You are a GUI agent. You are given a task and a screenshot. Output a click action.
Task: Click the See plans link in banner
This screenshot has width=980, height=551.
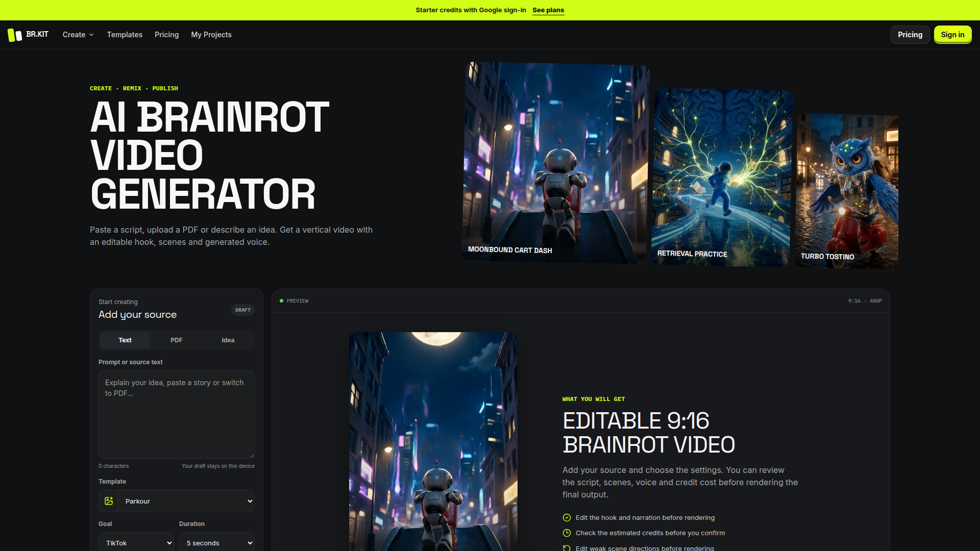[548, 10]
